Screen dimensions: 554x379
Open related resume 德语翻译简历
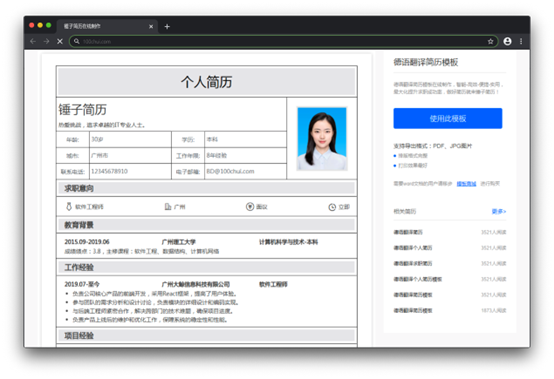[408, 232]
